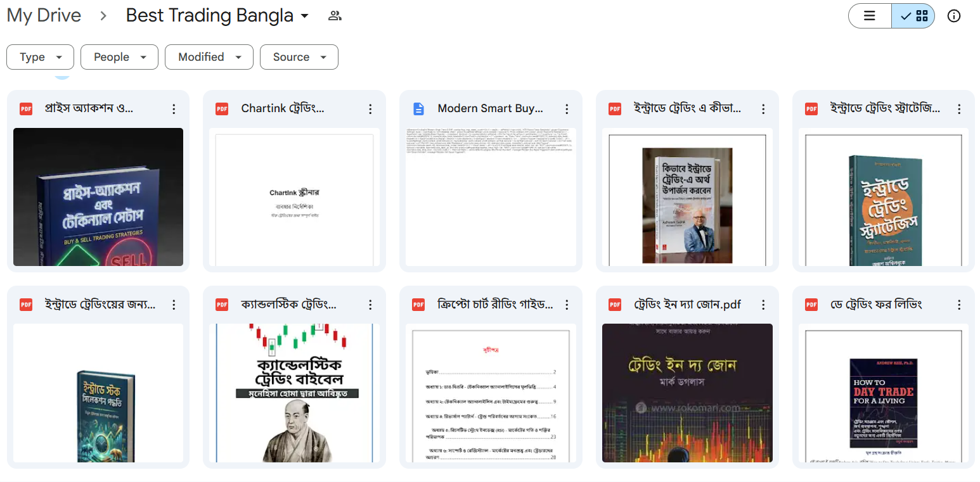The image size is (980, 482).
Task: Navigate to My Drive breadcrumb
Action: click(44, 16)
